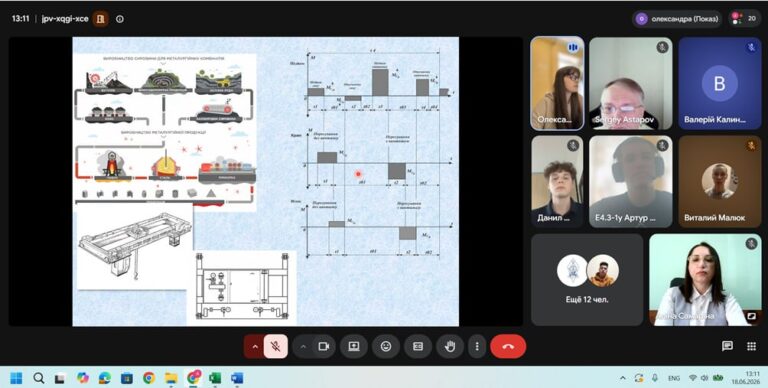
Task: Select Sergey Astapov video tile
Action: point(630,83)
